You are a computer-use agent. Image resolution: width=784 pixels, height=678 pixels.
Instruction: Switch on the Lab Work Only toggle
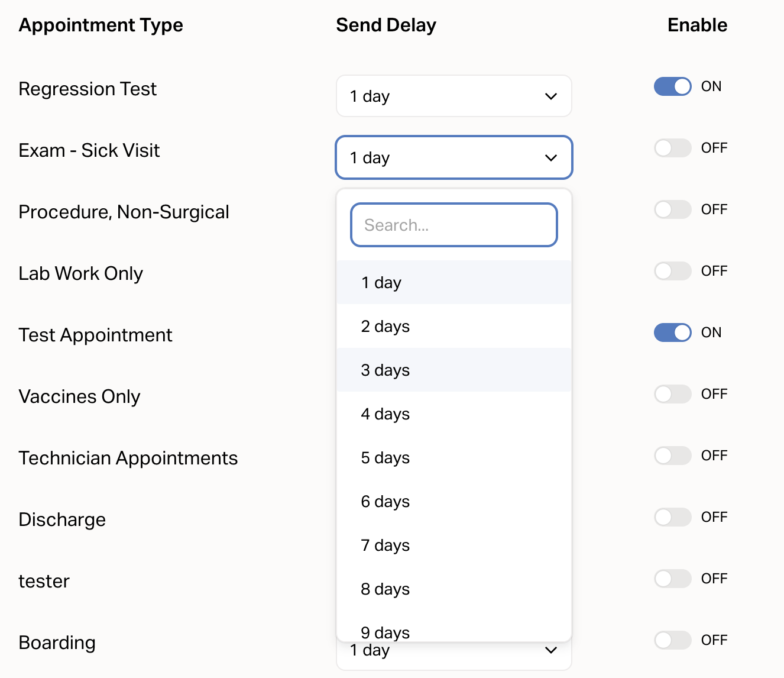tap(672, 271)
